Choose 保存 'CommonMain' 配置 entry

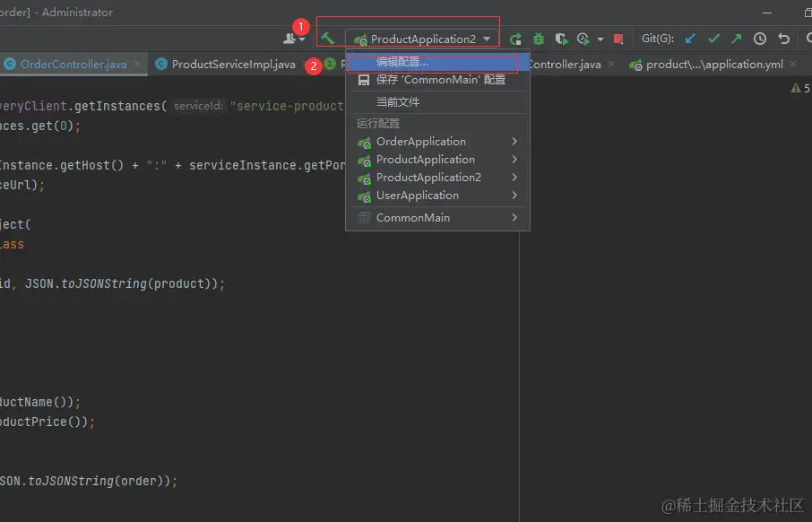[437, 80]
